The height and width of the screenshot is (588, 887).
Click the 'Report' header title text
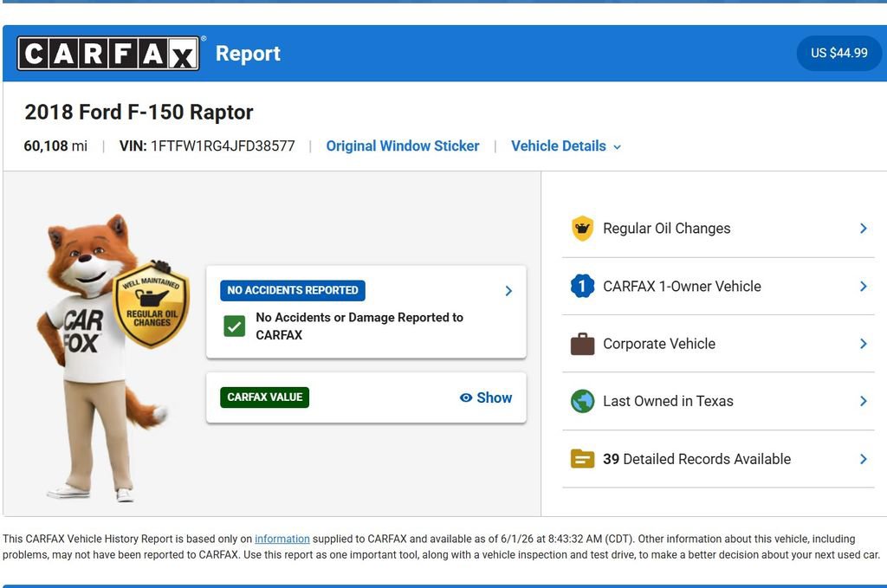pyautogui.click(x=248, y=53)
